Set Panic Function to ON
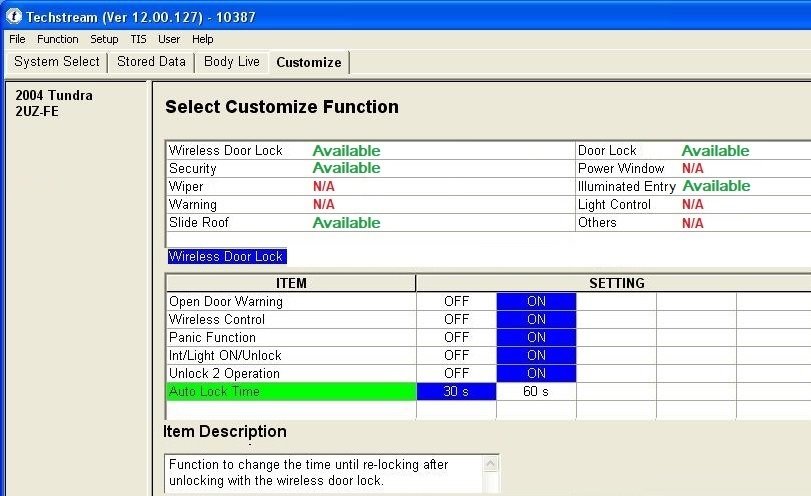 [536, 337]
